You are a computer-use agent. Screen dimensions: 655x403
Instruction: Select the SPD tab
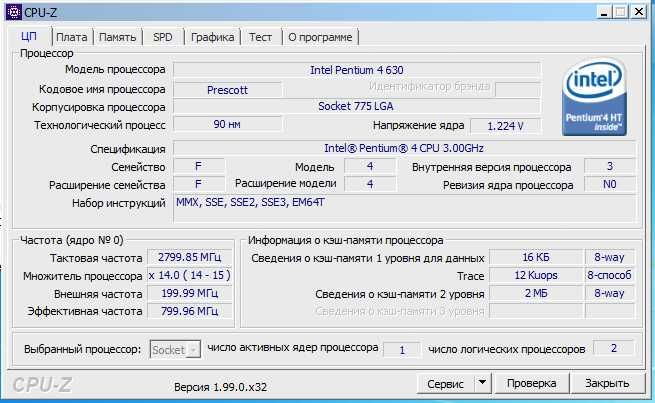coord(162,37)
